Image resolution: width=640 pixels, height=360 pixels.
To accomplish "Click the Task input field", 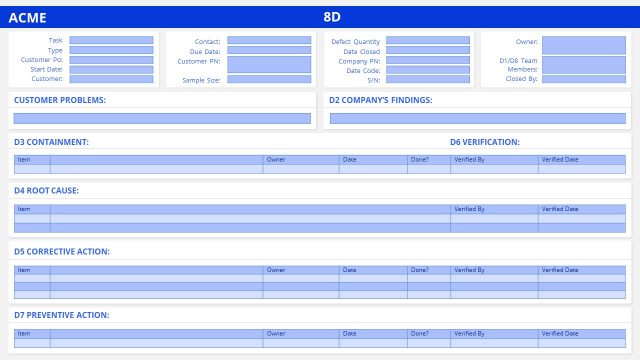I will 111,40.
